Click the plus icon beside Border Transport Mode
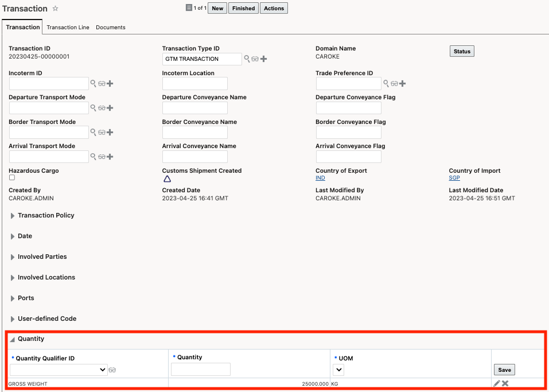 pyautogui.click(x=110, y=132)
